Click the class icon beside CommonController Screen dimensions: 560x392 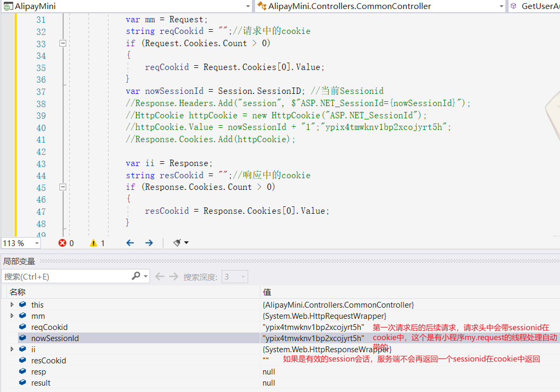(x=262, y=6)
